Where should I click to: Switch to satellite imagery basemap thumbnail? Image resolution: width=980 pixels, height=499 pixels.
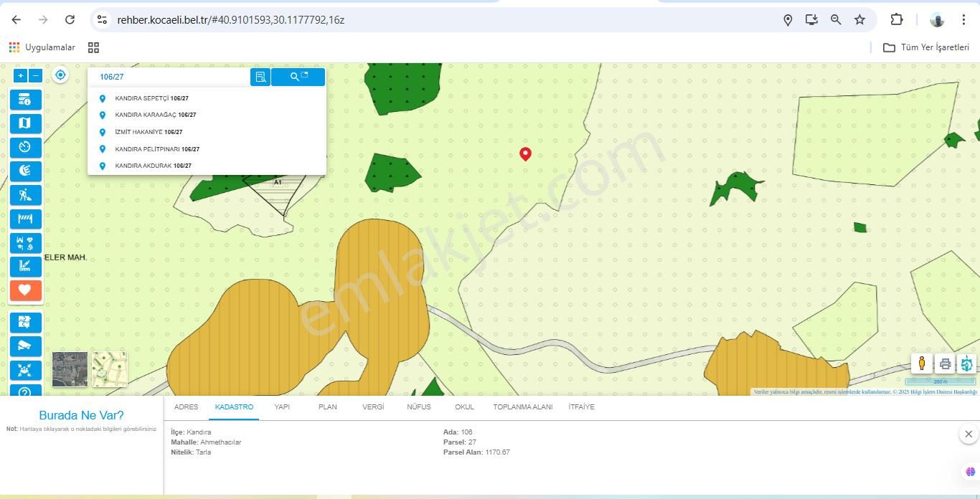[70, 369]
